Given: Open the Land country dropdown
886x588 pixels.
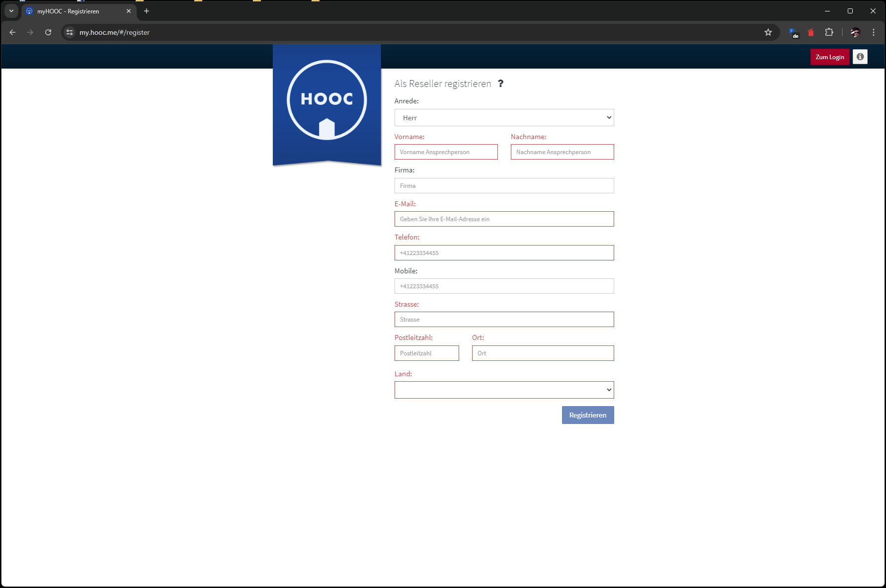Looking at the screenshot, I should [x=504, y=390].
